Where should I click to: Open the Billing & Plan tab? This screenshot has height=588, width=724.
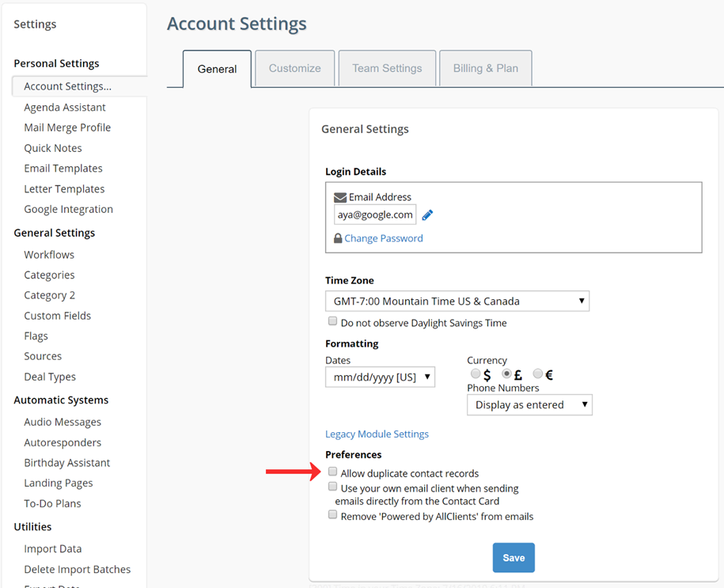(x=485, y=68)
